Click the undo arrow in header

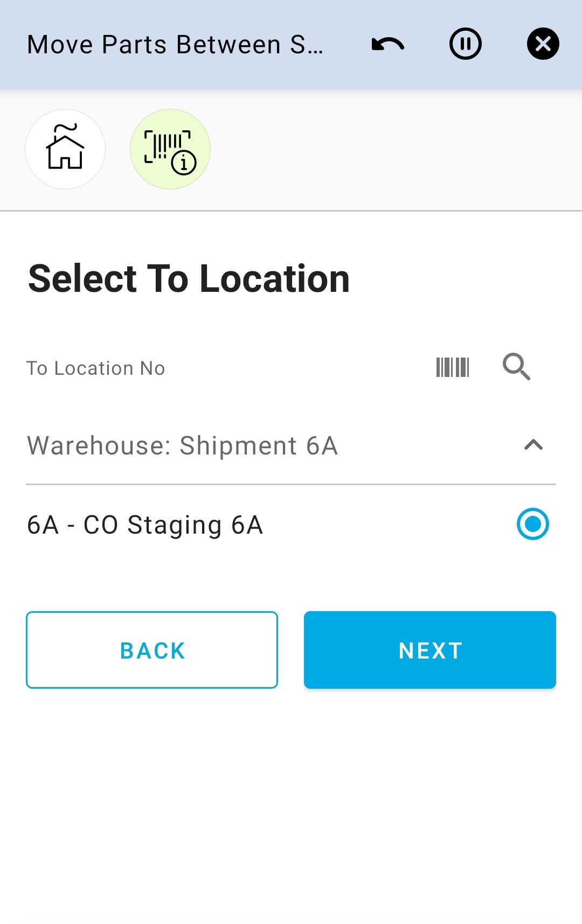388,44
